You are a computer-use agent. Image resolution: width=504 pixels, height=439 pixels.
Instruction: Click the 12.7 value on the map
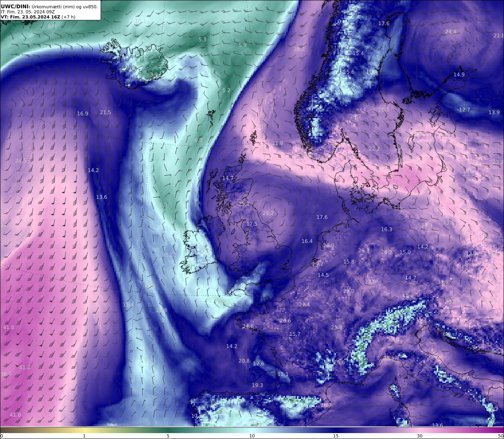click(465, 109)
